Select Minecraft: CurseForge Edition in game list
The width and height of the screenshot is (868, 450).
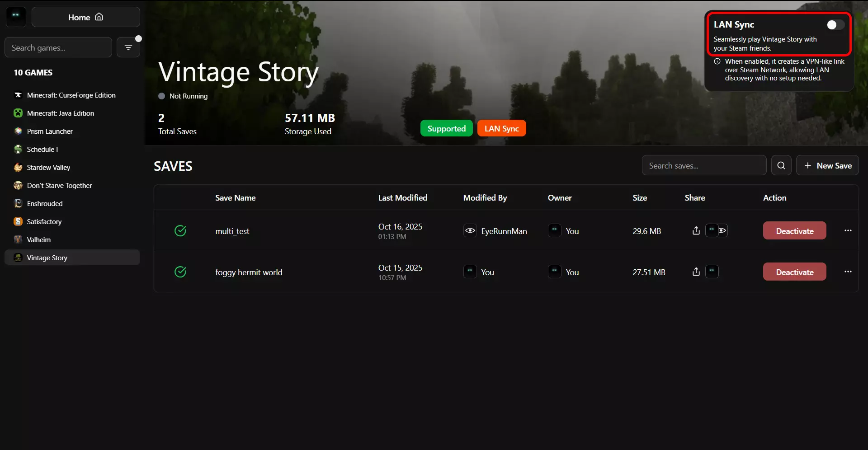click(x=72, y=95)
